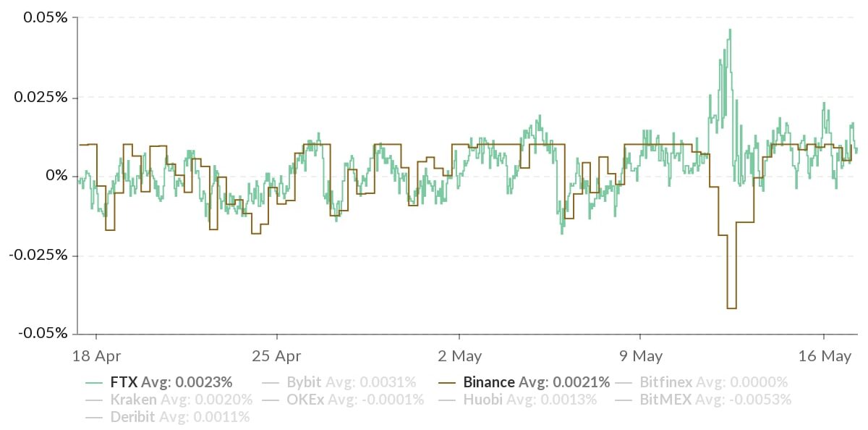
Task: Show the Kraken series via legend
Action: point(181,400)
